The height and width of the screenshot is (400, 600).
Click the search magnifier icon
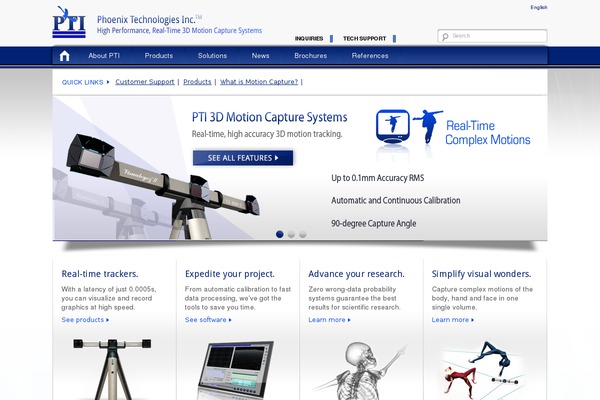click(445, 36)
